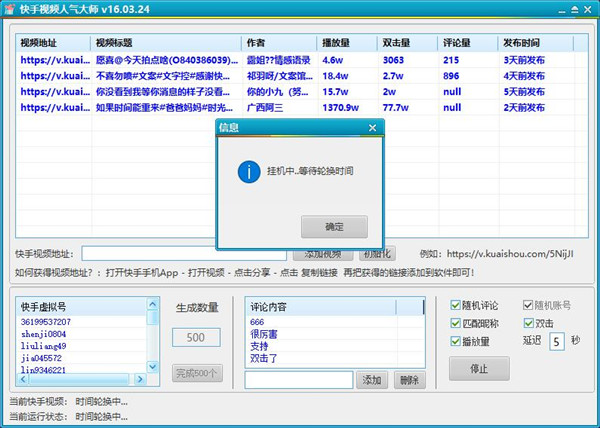Toggle the 匹配昵称 checkbox
600x428 pixels.
coord(455,323)
